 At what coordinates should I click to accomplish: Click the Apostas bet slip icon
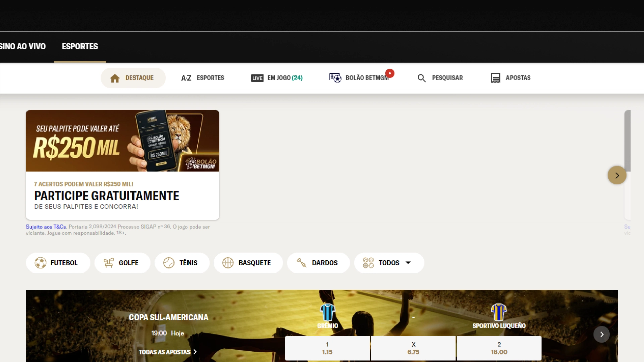coord(495,78)
